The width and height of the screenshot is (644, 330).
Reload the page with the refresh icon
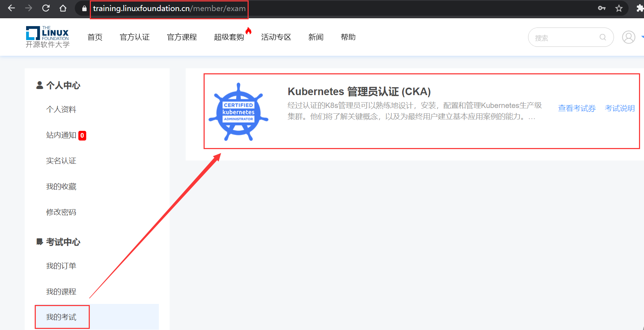pos(46,8)
